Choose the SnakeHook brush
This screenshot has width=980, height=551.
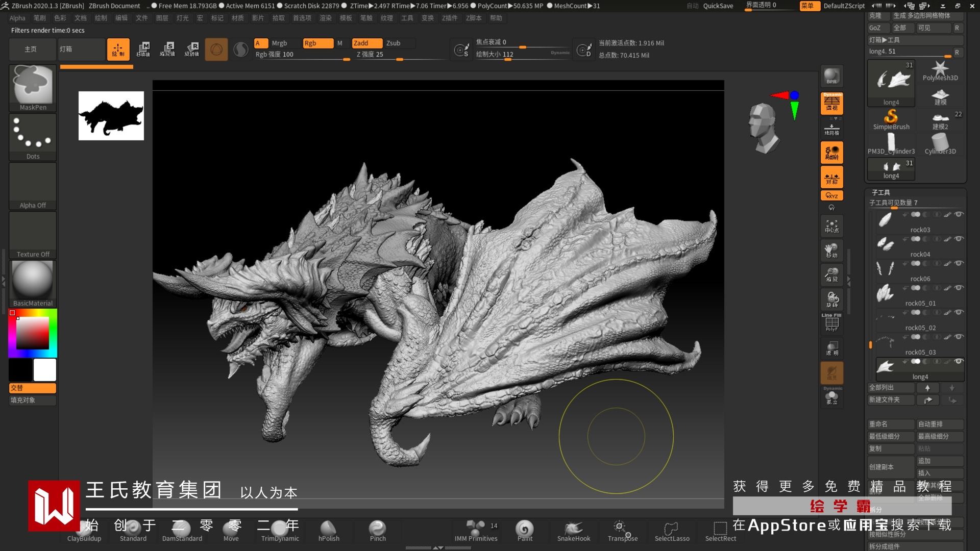[x=574, y=531]
